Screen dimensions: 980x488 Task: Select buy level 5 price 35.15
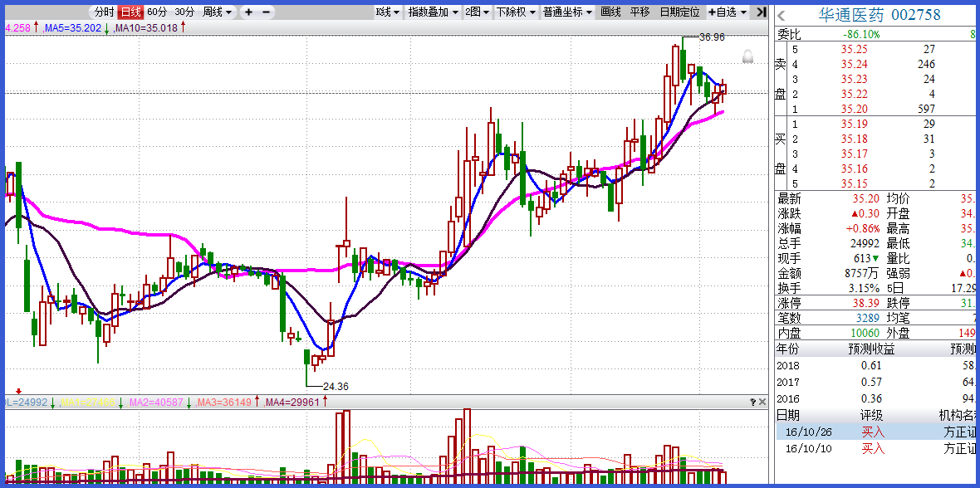(854, 183)
